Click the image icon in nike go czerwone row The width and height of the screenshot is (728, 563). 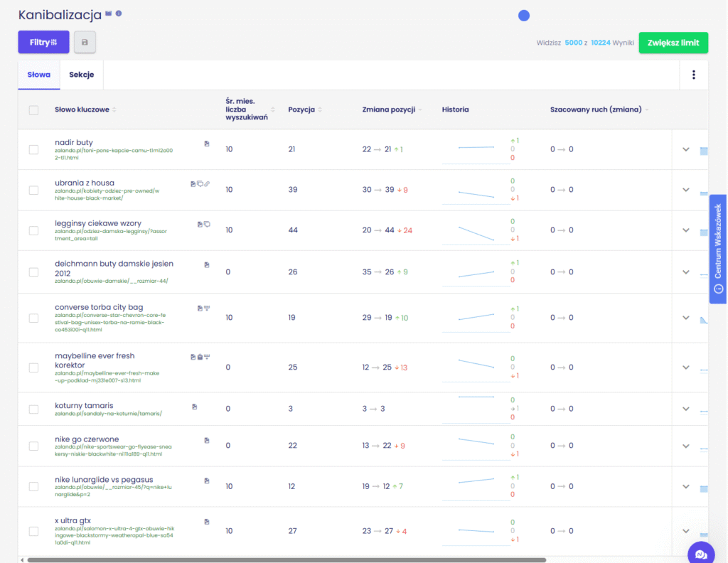(207, 440)
